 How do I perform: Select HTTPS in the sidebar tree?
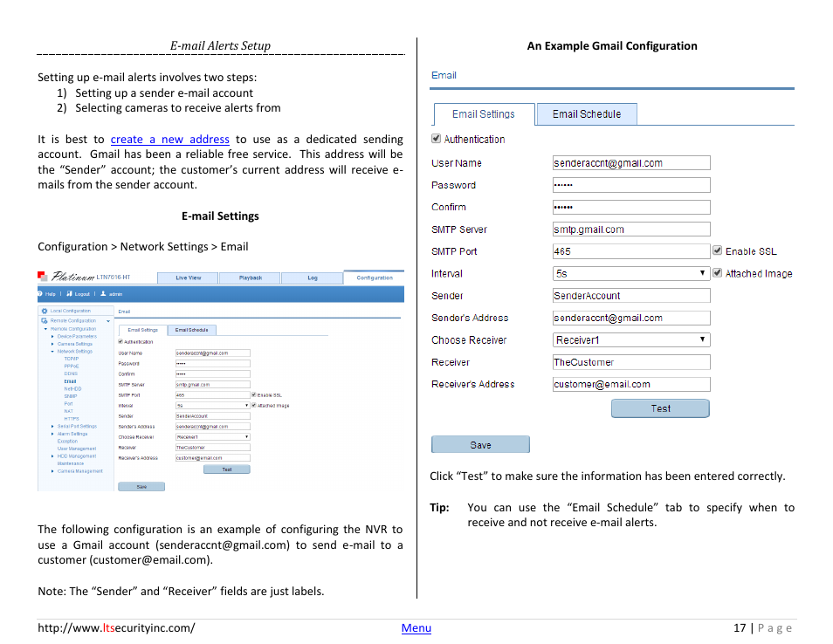click(72, 419)
